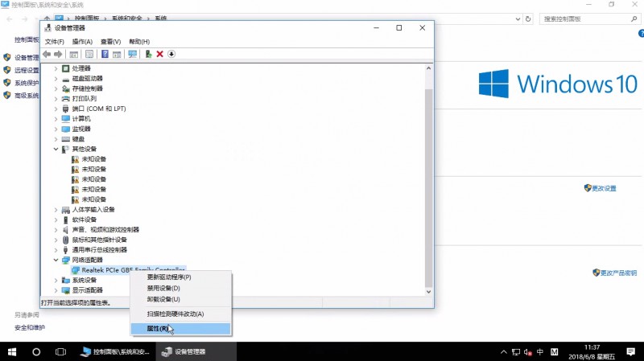This screenshot has height=361, width=644.
Task: Open the 查看(V) menu
Action: (x=110, y=42)
